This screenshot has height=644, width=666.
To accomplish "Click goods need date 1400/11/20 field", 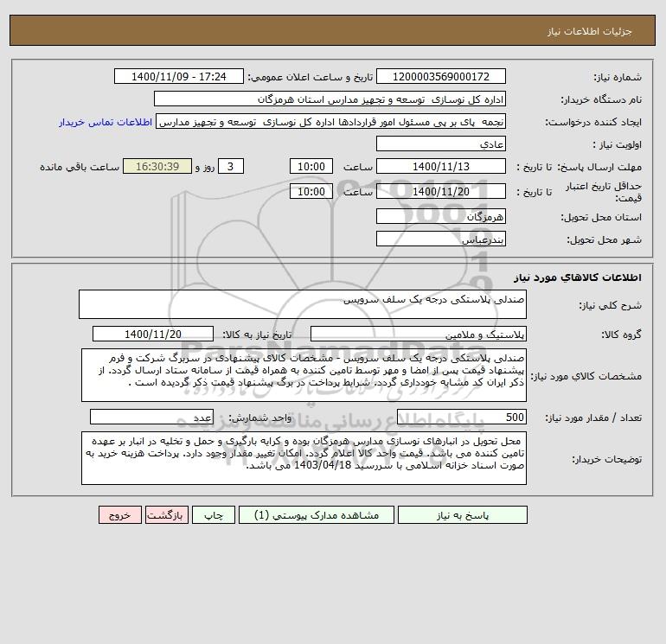I will pos(153,334).
